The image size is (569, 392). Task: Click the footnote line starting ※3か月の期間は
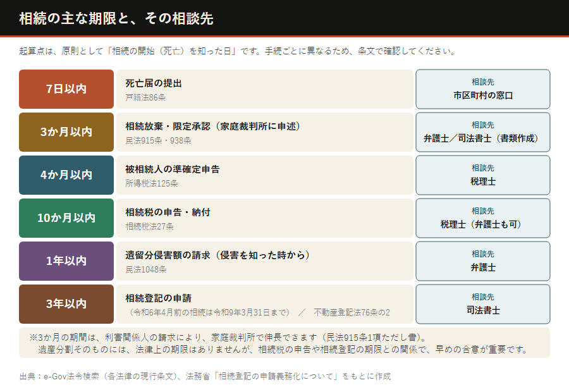tap(228, 338)
